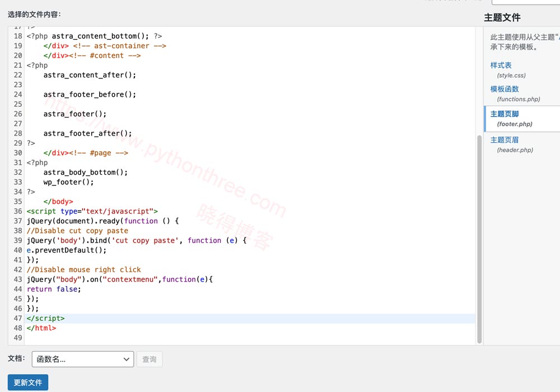
Task: Click the astra_body_bottom(); line
Action: (86, 172)
